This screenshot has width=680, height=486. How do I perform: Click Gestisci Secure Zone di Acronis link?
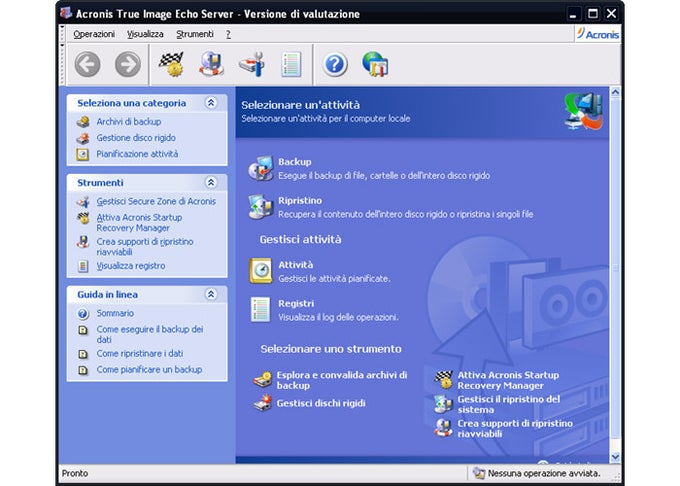[156, 201]
